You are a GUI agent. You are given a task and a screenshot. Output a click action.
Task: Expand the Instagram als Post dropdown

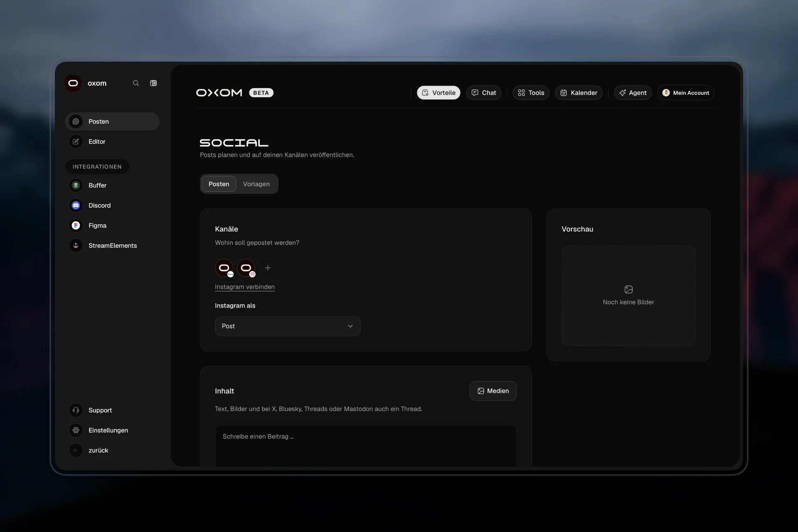click(x=288, y=326)
